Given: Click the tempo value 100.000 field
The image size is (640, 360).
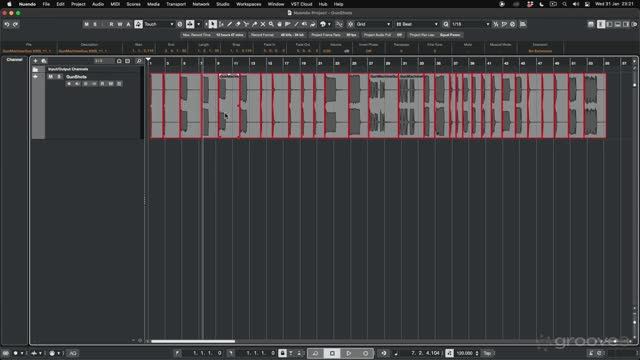Looking at the screenshot, I should pyautogui.click(x=464, y=353).
